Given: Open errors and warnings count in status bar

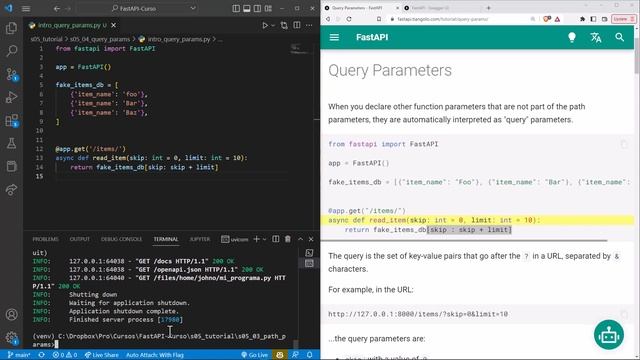Looking at the screenshot, I should (64, 355).
